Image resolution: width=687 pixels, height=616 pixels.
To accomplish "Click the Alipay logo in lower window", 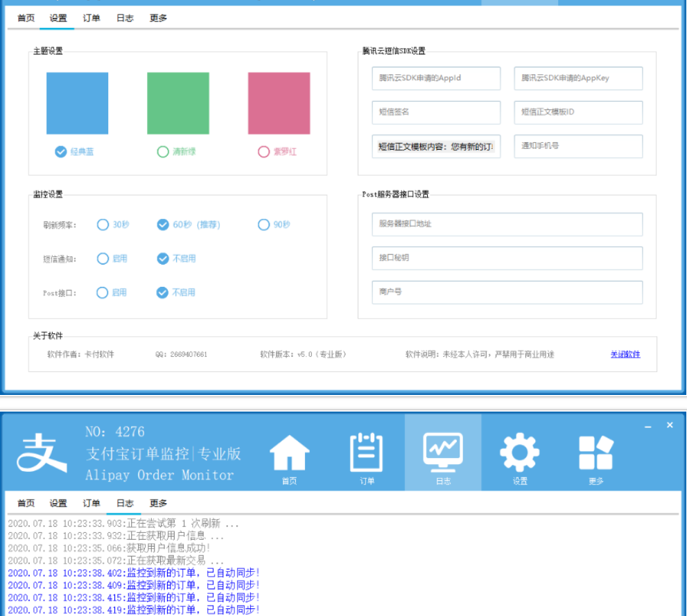I will pos(42,452).
